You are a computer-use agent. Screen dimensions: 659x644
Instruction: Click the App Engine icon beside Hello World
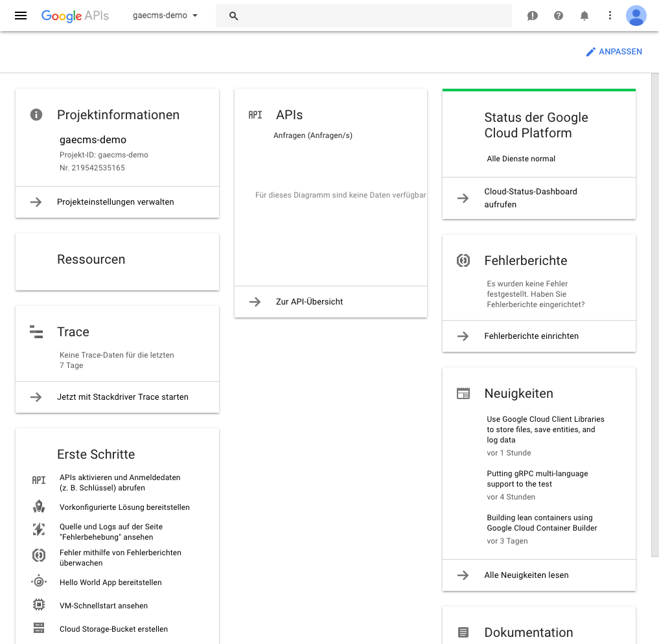[39, 582]
